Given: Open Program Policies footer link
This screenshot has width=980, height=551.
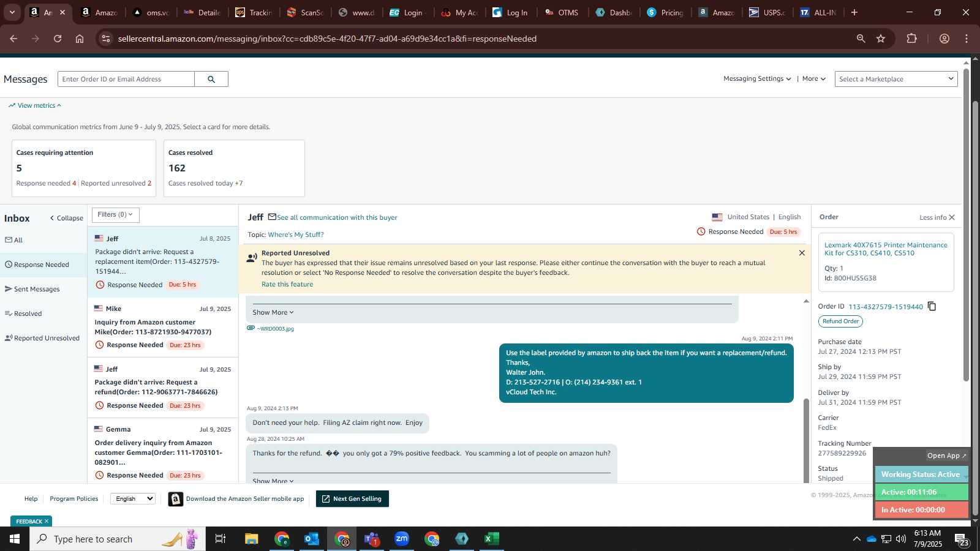Looking at the screenshot, I should pos(74,499).
